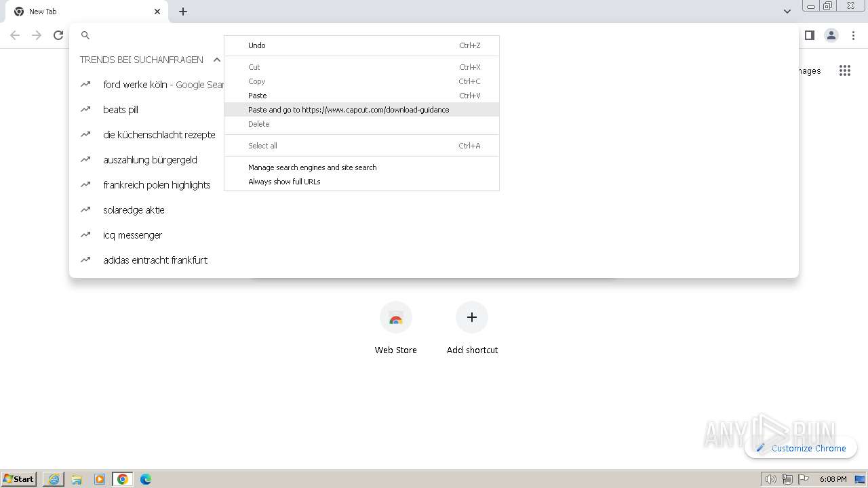The image size is (868, 488).
Task: Choose Always show full URLs
Action: (361, 182)
